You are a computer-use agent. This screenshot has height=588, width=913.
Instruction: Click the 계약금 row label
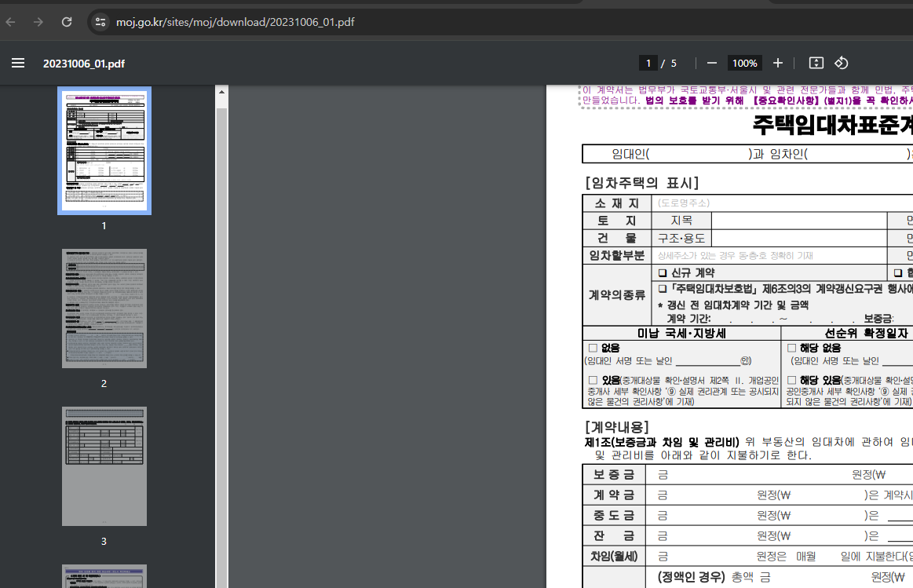pos(614,495)
